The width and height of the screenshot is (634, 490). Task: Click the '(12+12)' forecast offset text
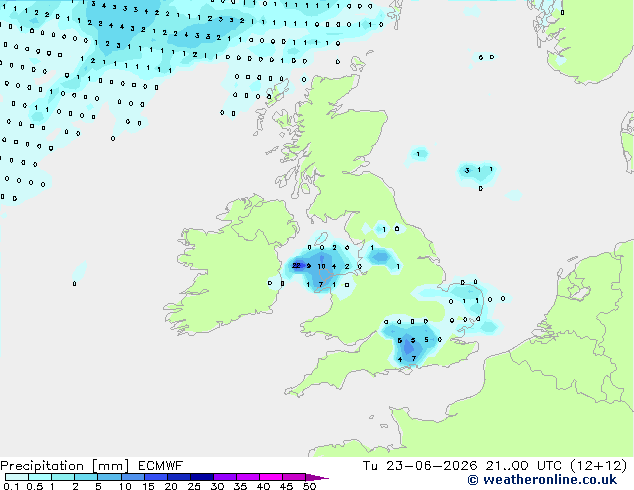coord(599,466)
